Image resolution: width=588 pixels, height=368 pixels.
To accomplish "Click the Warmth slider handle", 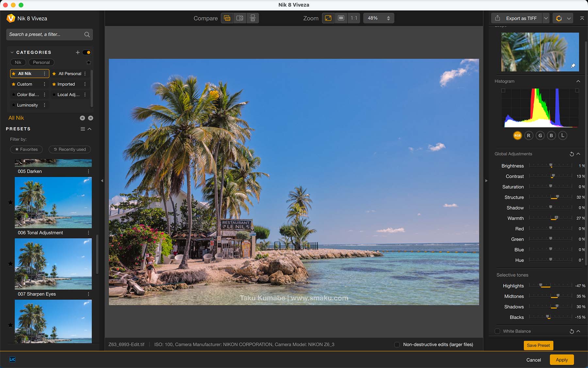I will tap(556, 218).
